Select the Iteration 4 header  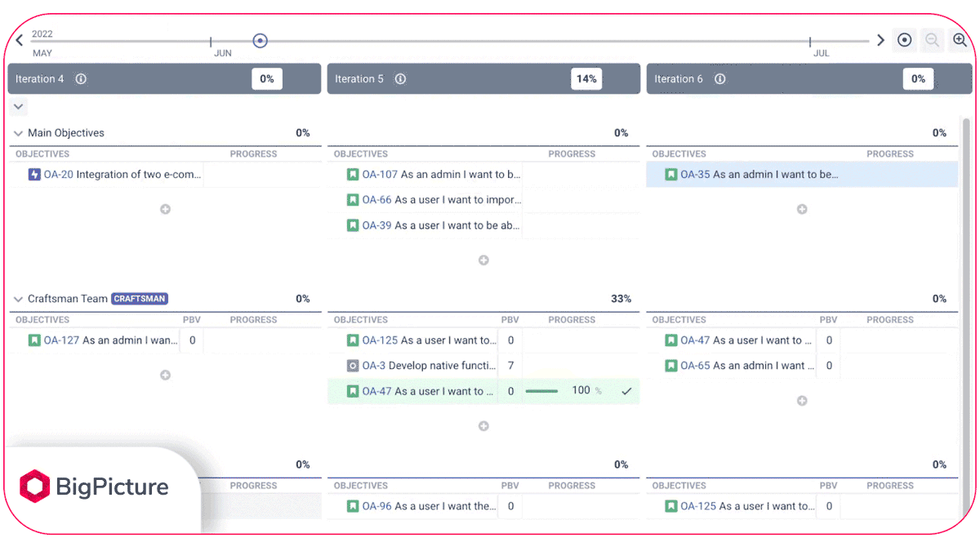pyautogui.click(x=164, y=79)
